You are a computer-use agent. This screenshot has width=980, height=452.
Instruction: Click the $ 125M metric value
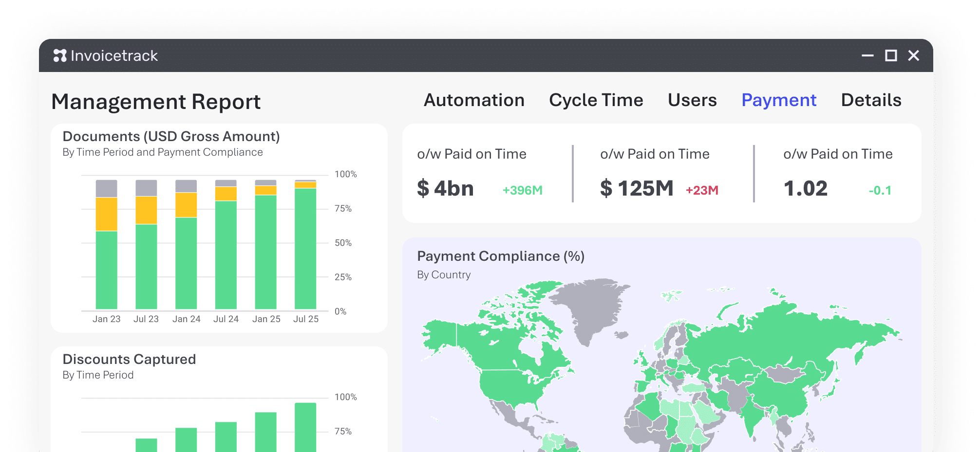[637, 189]
